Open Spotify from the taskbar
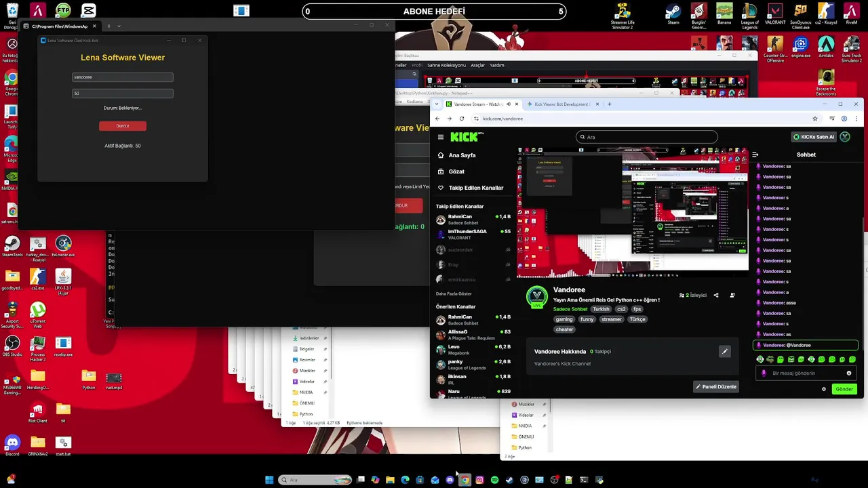 [x=494, y=480]
